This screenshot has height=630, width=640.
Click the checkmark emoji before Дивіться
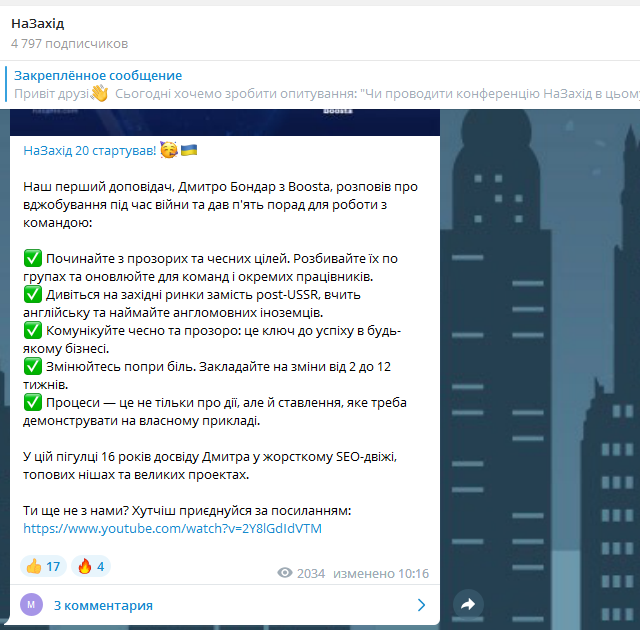click(x=33, y=294)
